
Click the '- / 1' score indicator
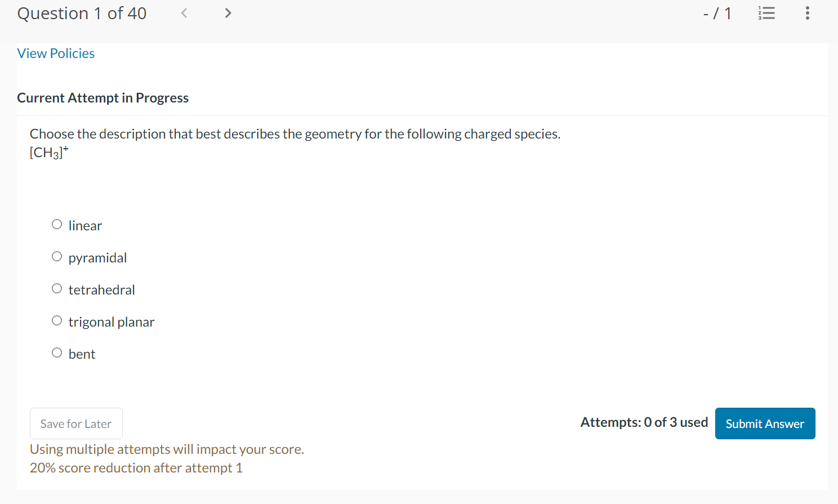(x=717, y=13)
